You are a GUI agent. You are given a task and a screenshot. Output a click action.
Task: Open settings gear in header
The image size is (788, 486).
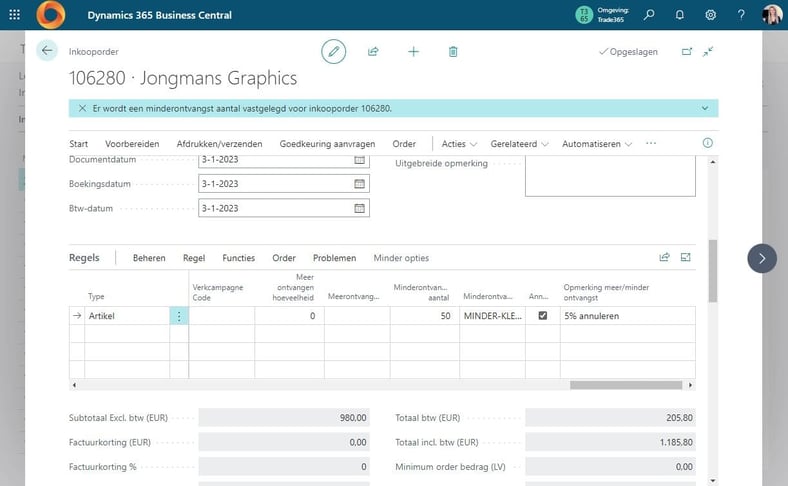[710, 15]
